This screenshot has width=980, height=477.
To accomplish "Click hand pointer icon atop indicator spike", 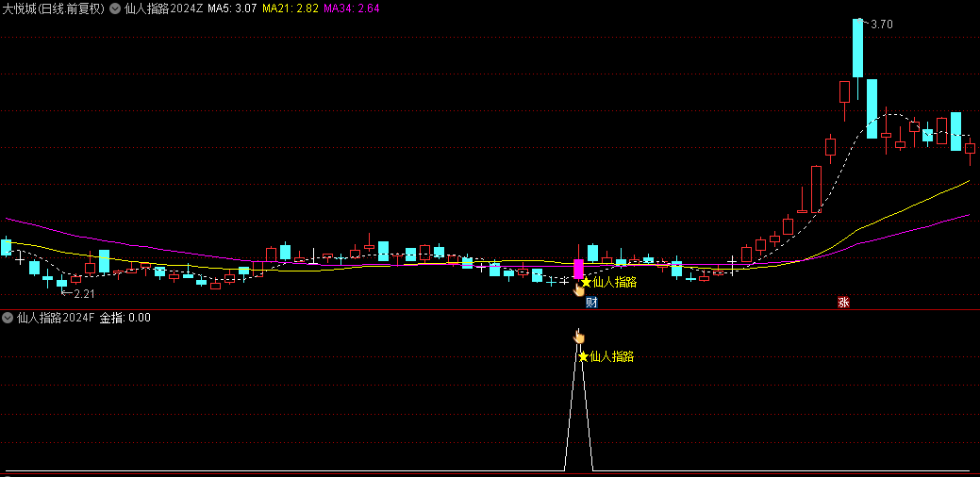I will coord(579,337).
